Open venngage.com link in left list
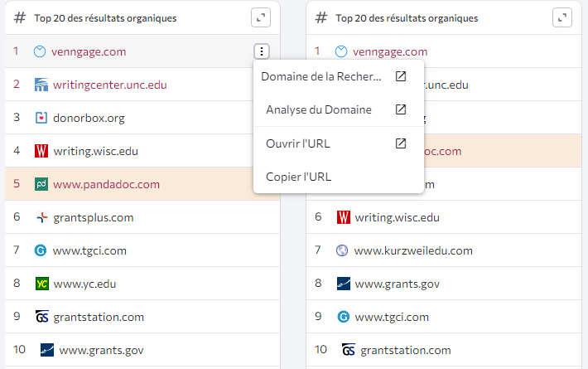Viewport: 588px width, 369px height. coord(89,51)
